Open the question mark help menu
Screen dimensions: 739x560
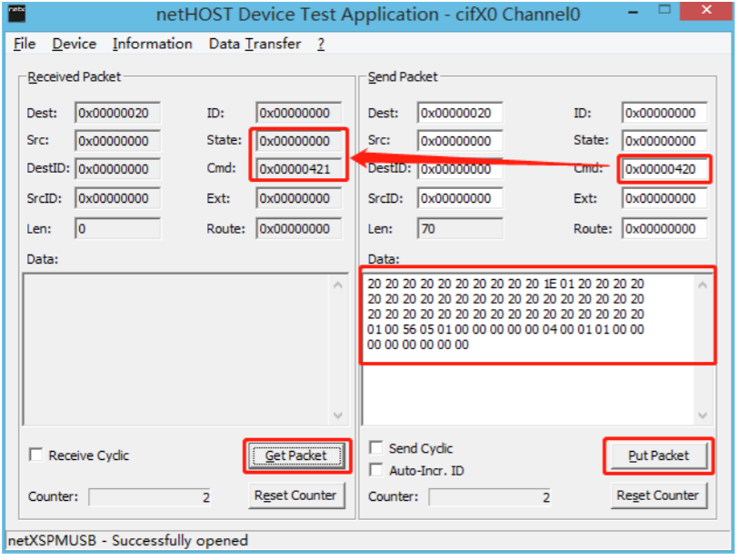(x=321, y=44)
